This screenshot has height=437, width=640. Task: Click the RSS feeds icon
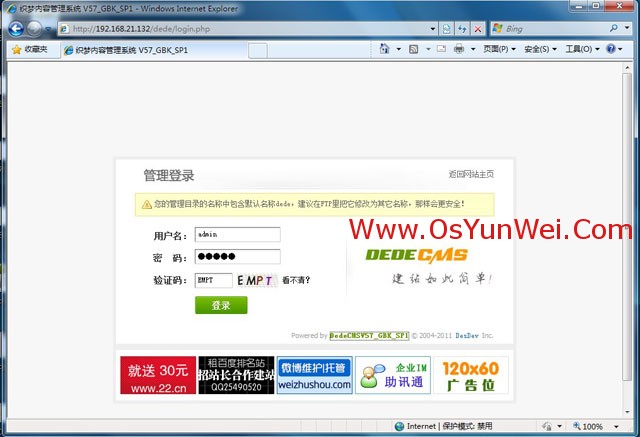[413, 49]
